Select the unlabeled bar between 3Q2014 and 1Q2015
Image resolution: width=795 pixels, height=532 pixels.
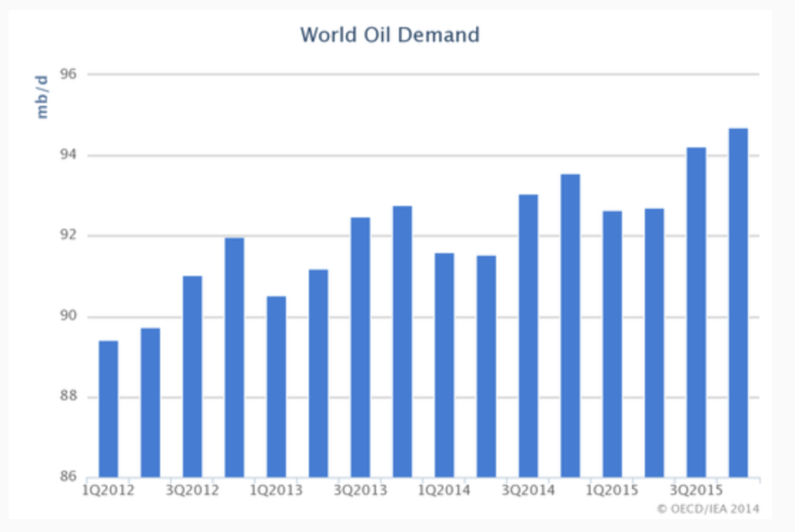point(571,325)
